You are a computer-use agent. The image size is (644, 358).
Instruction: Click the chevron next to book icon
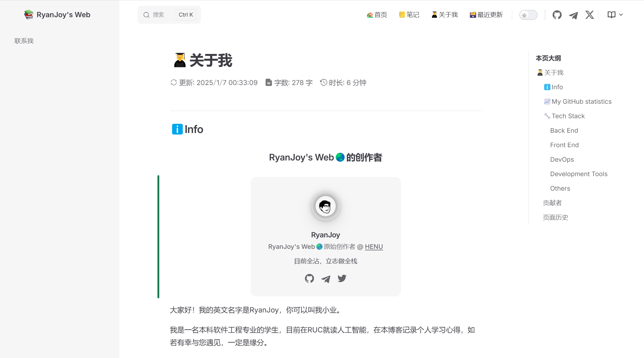tap(621, 14)
